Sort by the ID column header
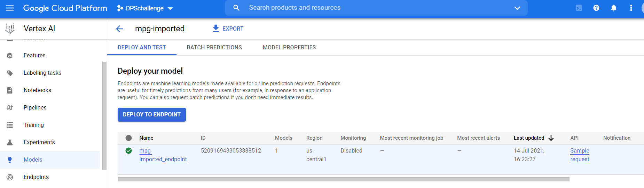The height and width of the screenshot is (188, 644). [x=203, y=138]
